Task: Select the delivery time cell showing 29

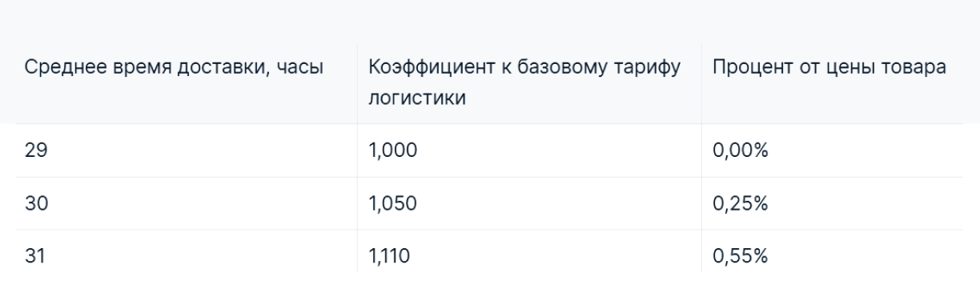Action: tap(187, 150)
